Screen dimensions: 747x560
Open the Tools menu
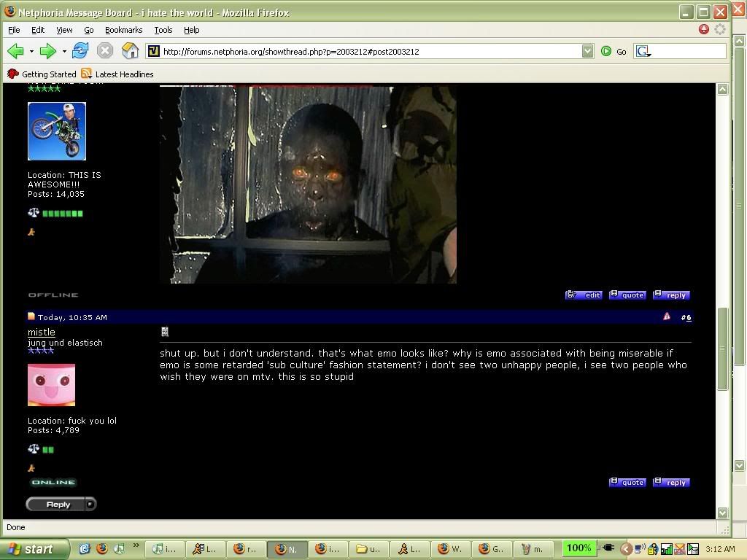pyautogui.click(x=163, y=30)
